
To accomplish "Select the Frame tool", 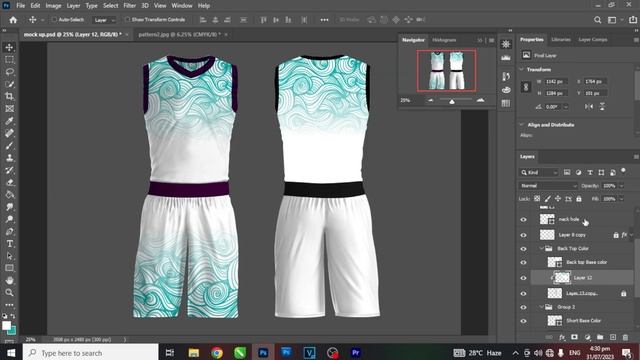I will pyautogui.click(x=9, y=109).
